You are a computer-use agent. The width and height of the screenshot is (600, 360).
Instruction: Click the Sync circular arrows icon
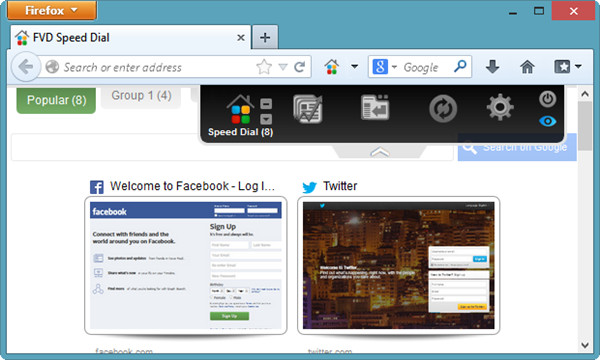click(443, 109)
